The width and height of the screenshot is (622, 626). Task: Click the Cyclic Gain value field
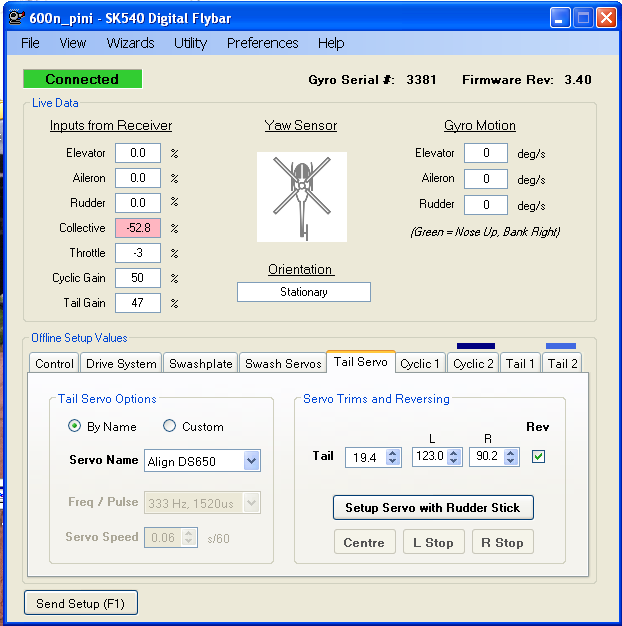[x=138, y=278]
